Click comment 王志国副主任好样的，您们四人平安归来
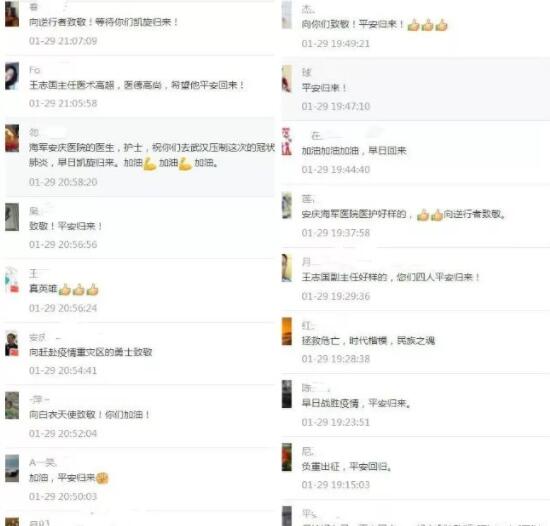The height and width of the screenshot is (526, 550). pos(391,277)
